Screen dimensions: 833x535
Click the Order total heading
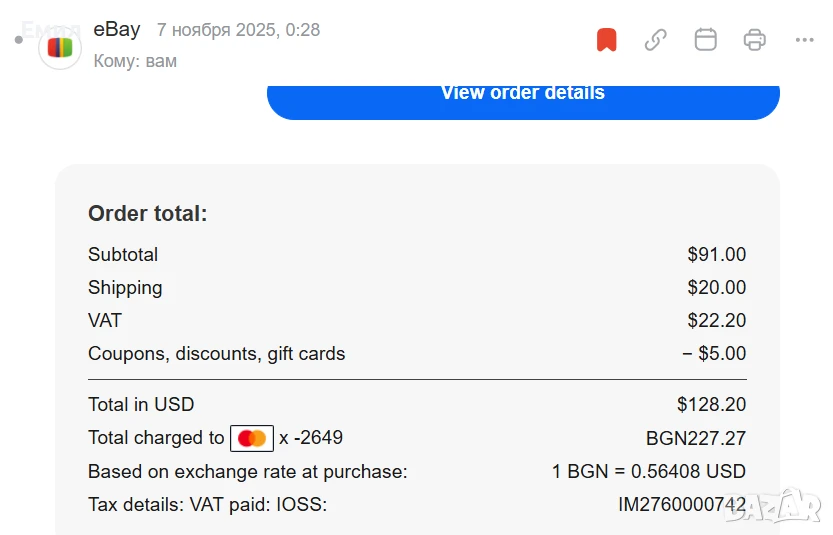(x=148, y=214)
